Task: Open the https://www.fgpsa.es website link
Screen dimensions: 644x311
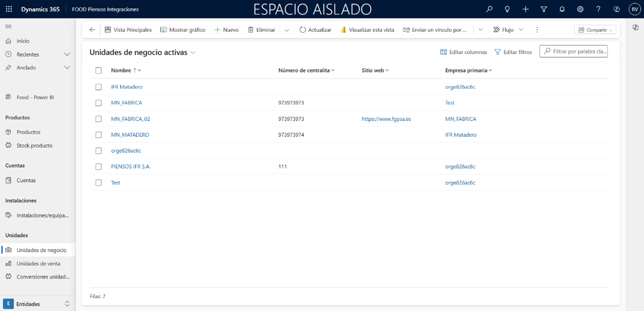Action: 386,119
